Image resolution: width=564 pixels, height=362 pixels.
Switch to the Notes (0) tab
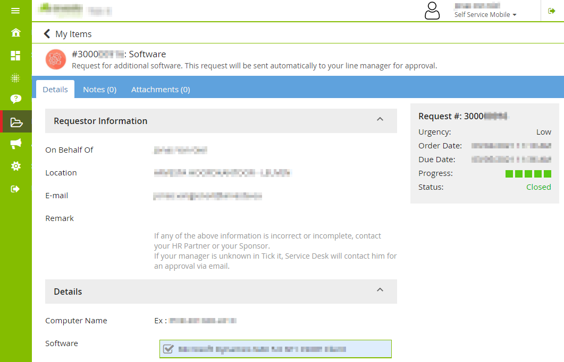[x=100, y=90]
